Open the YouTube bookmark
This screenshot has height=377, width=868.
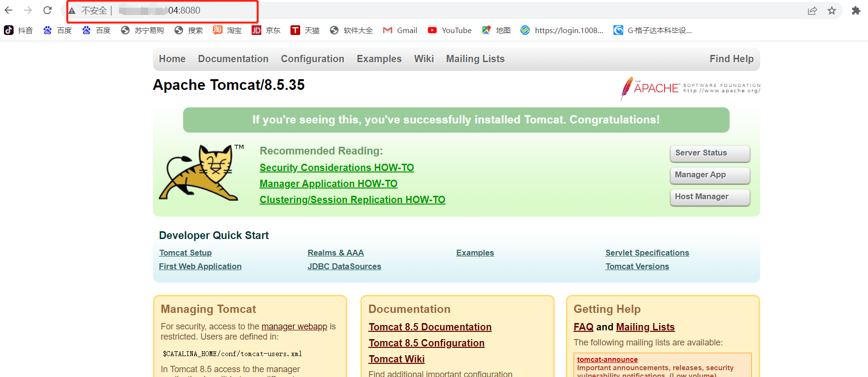[x=450, y=30]
